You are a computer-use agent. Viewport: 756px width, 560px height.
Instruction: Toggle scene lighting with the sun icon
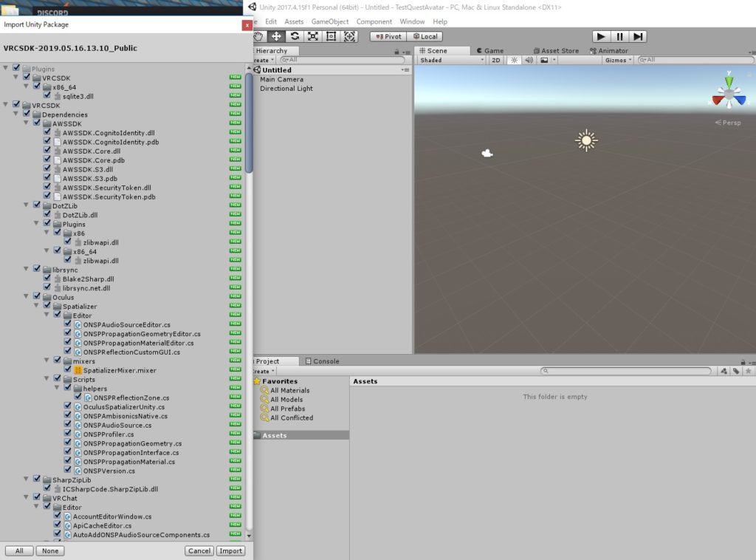point(515,60)
